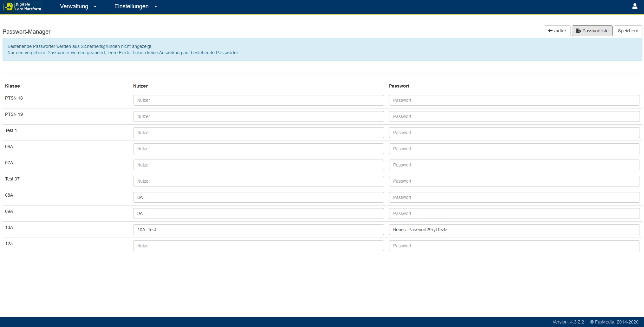Viewport: 644px width, 327px height.
Task: Open the user account icon
Action: (634, 6)
